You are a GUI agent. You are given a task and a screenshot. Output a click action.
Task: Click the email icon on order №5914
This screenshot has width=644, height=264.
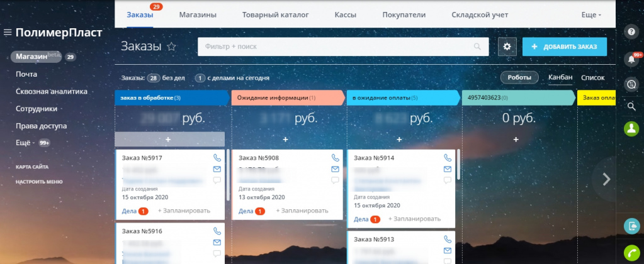pyautogui.click(x=448, y=169)
